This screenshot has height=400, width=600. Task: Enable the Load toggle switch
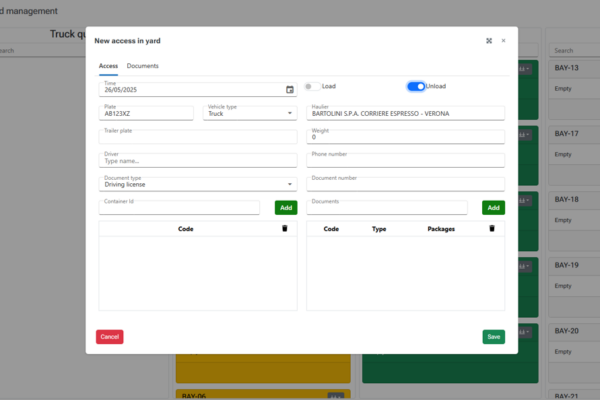313,87
